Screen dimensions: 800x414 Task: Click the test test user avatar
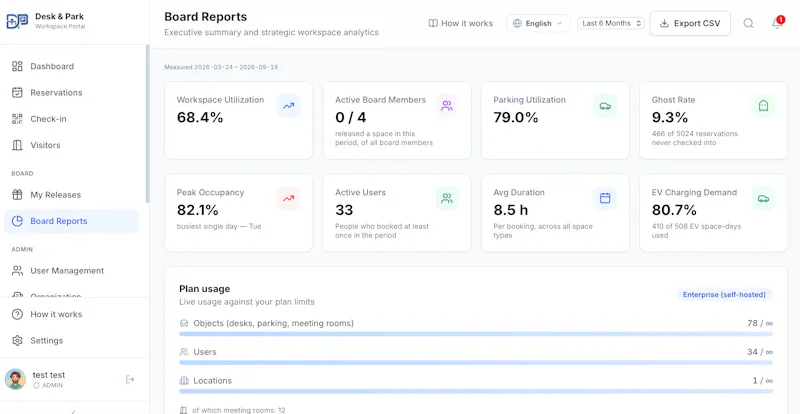15,379
